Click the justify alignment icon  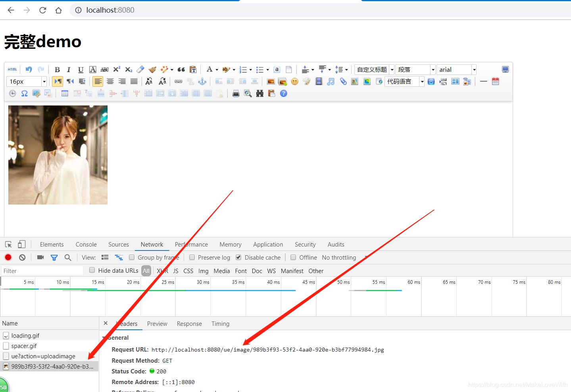click(134, 81)
